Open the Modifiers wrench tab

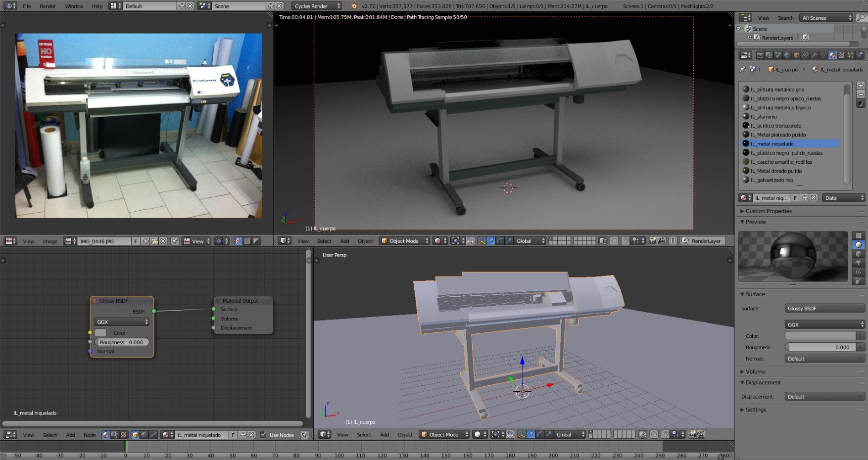(814, 55)
